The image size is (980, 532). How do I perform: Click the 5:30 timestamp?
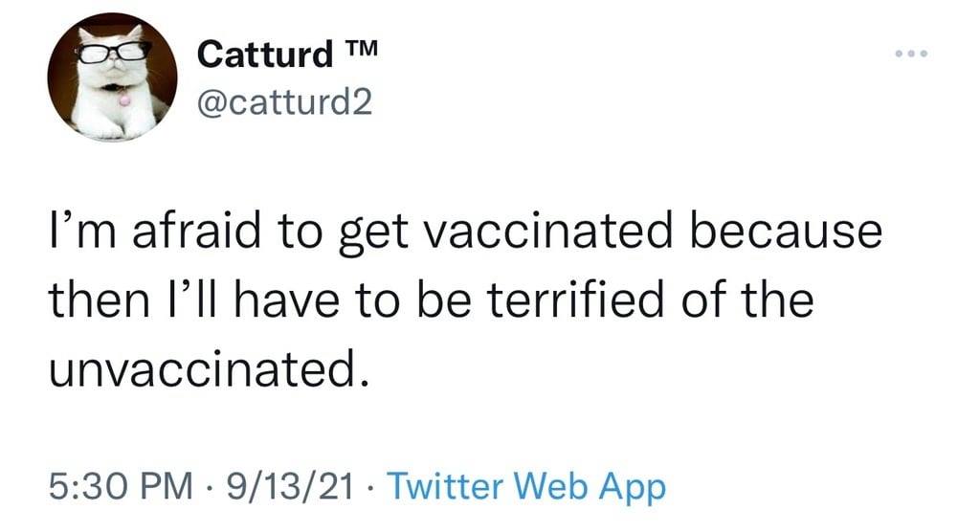point(87,488)
